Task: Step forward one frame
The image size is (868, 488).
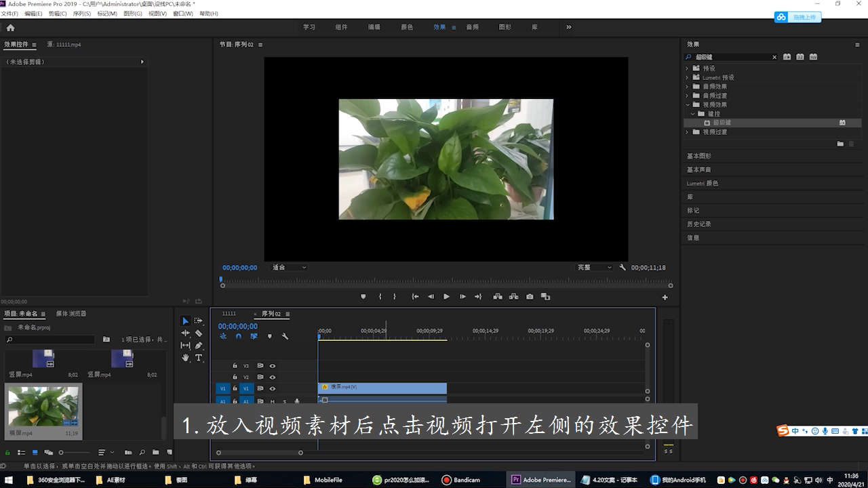Action: pyautogui.click(x=462, y=297)
